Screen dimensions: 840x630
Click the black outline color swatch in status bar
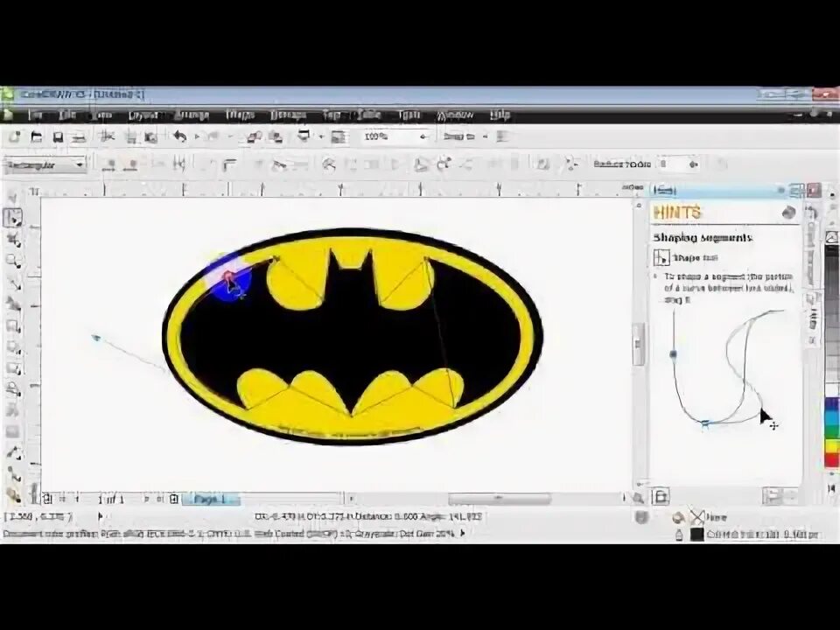pos(697,534)
